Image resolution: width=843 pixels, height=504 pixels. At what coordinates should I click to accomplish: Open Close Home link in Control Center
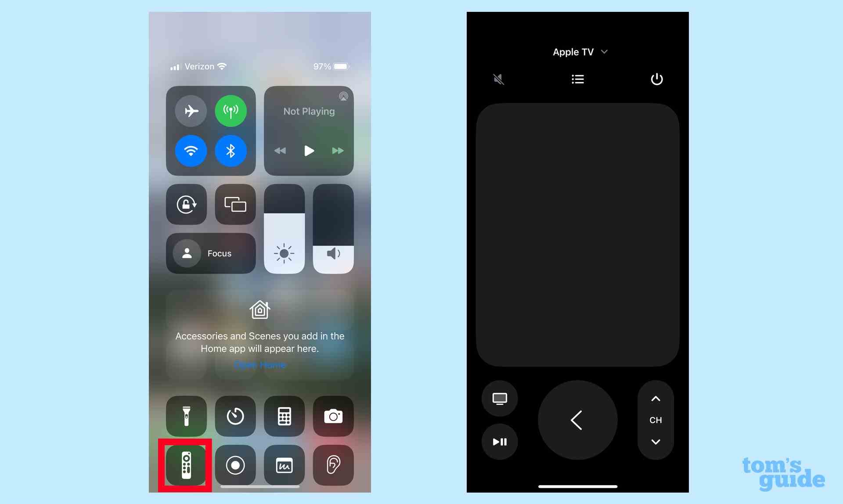[x=260, y=365]
